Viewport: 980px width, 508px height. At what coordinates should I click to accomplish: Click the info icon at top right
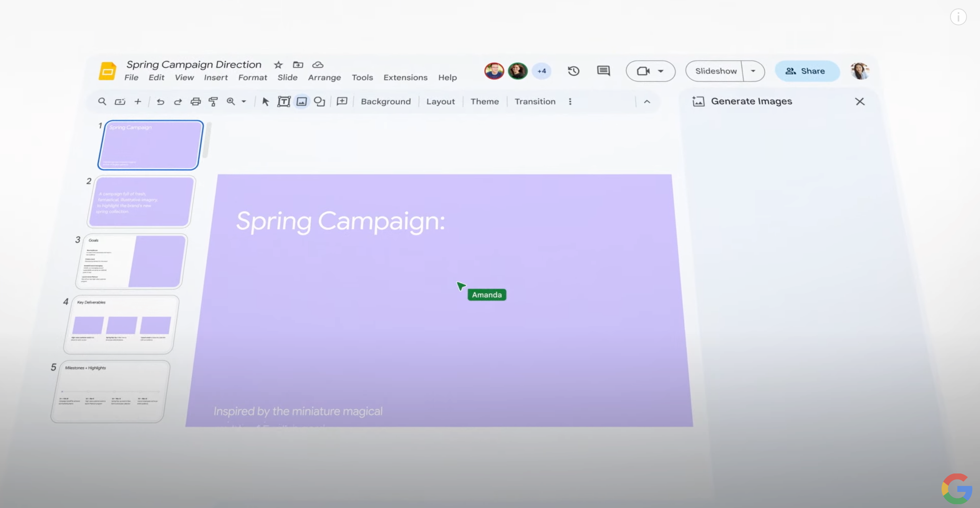point(958,17)
